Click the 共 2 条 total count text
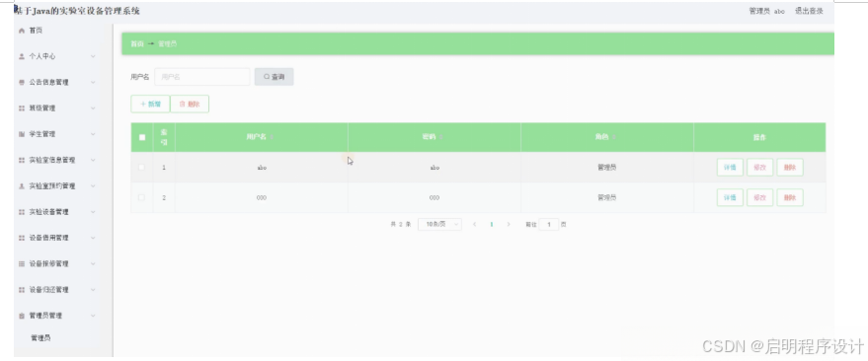Viewport: 868px width, 361px height. (400, 225)
